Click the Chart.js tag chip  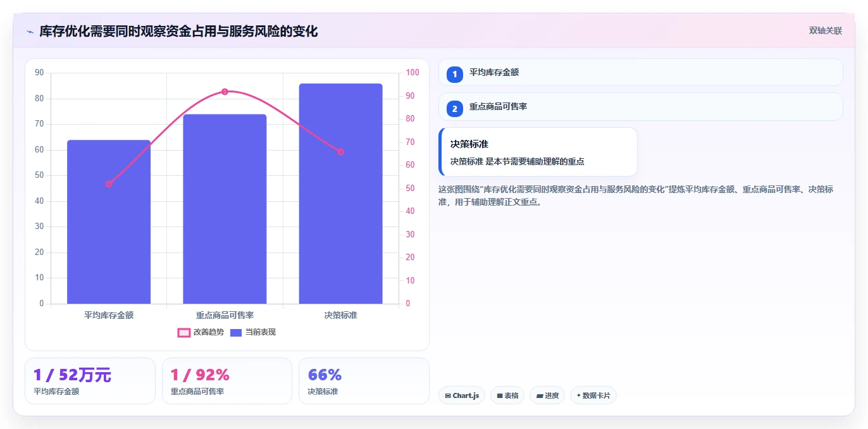[x=462, y=395]
